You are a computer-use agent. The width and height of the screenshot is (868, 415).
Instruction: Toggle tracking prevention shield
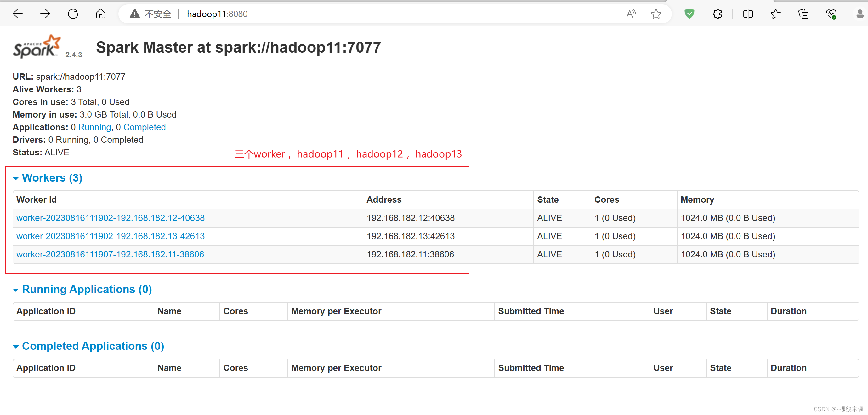689,14
